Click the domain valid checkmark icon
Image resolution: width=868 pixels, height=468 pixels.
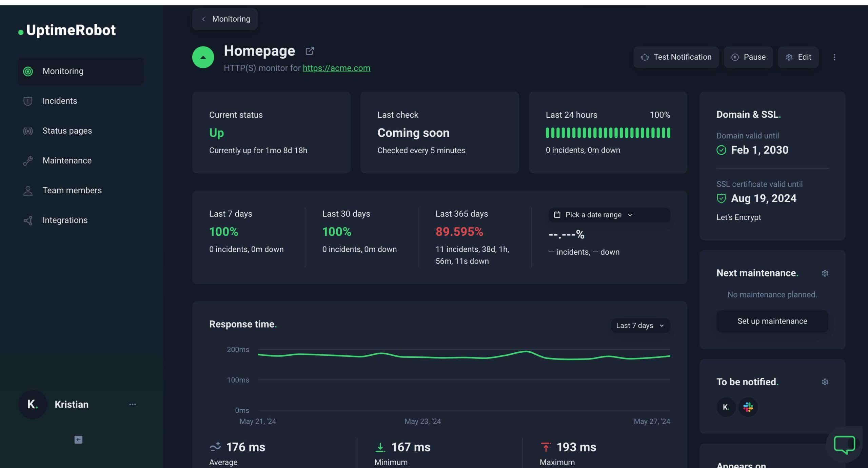(x=721, y=150)
